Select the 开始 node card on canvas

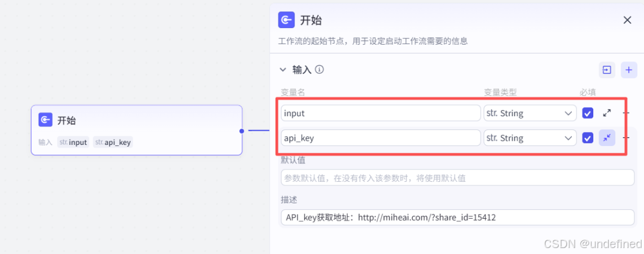137,130
